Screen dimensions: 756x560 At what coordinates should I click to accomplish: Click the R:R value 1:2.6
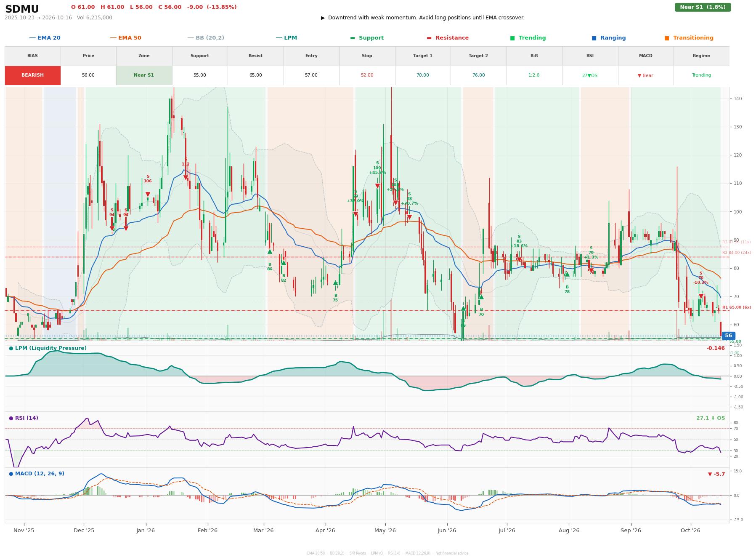(534, 75)
